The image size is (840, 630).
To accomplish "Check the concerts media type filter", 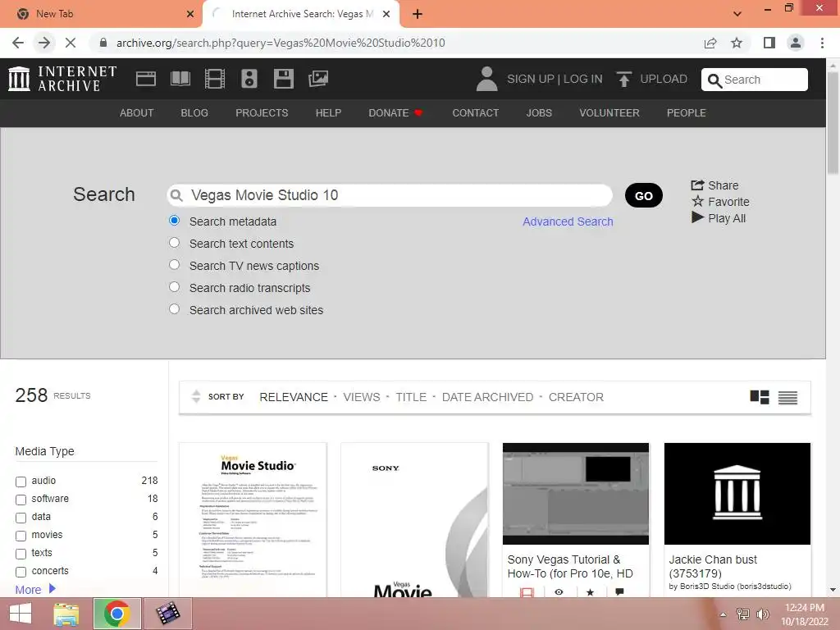I will (21, 572).
